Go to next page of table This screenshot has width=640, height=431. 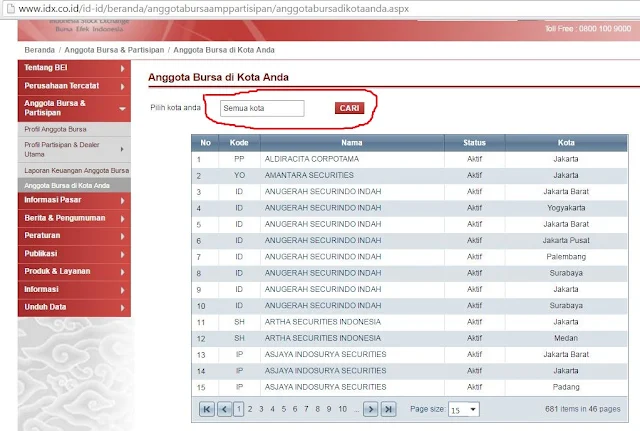coord(371,409)
